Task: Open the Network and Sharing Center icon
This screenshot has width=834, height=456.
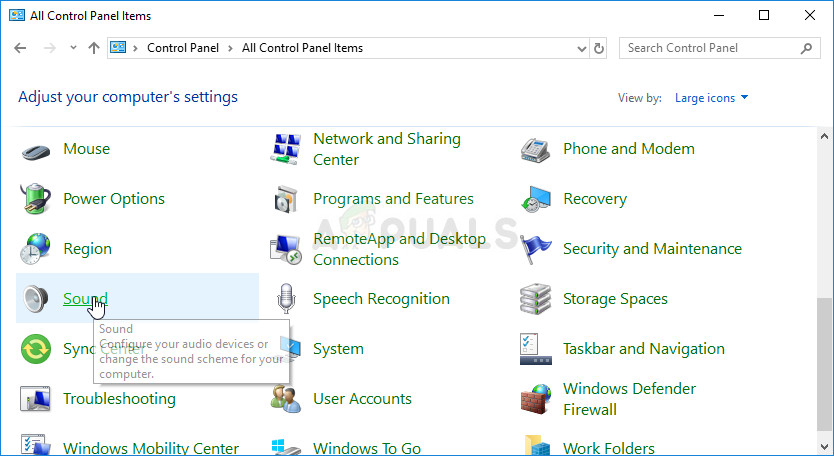Action: [287, 149]
